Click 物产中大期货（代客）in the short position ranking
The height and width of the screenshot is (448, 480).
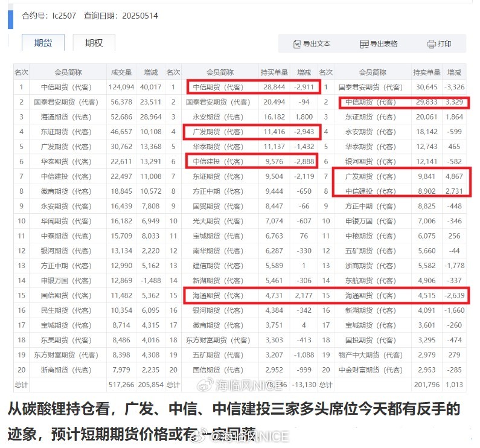(370, 355)
